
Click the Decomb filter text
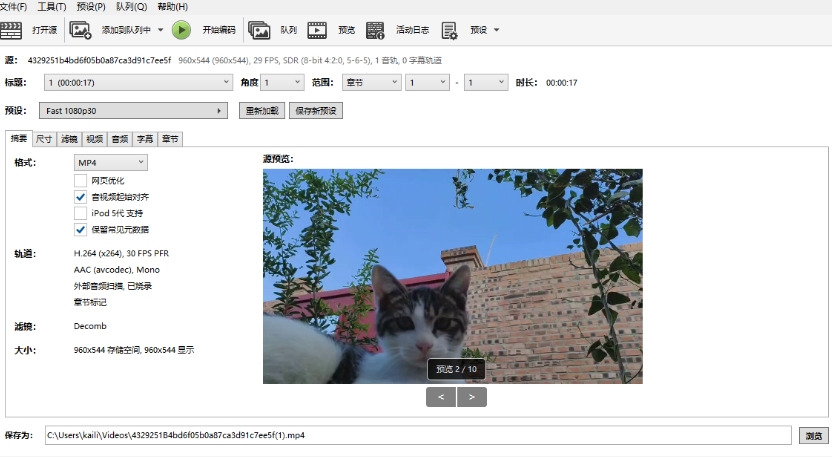[x=90, y=326]
